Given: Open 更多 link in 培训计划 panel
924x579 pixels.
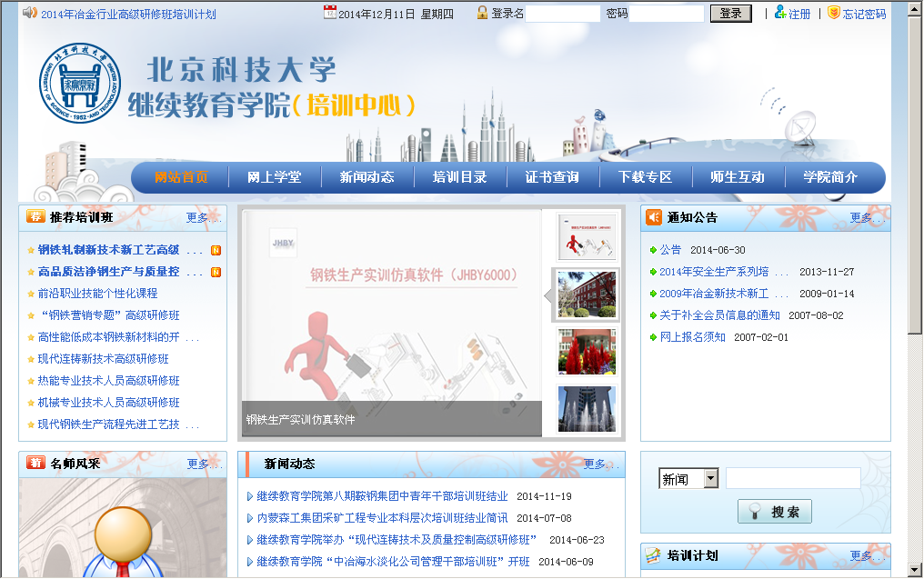Looking at the screenshot, I should [867, 555].
